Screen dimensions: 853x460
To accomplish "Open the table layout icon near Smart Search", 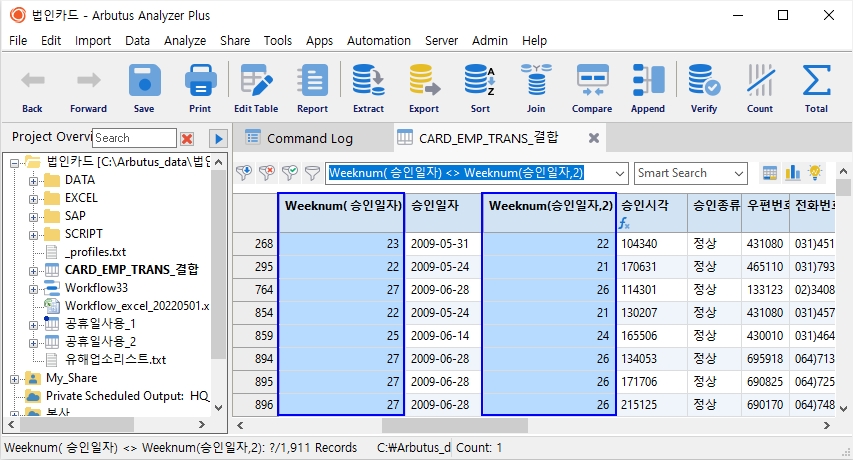I will tap(770, 173).
